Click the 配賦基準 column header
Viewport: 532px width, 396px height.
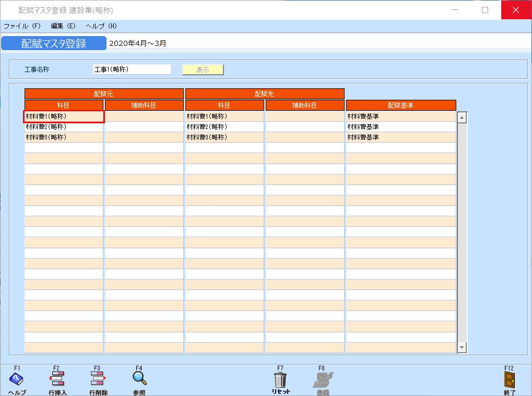pyautogui.click(x=400, y=106)
